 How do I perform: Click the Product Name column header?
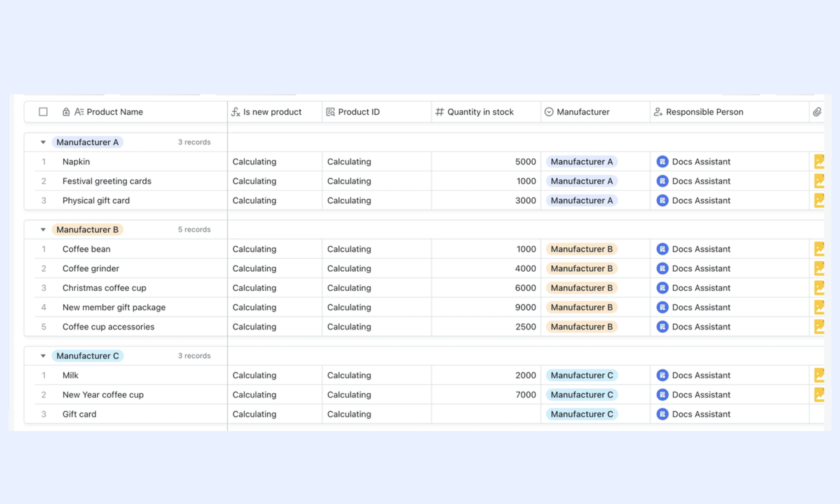click(x=126, y=112)
